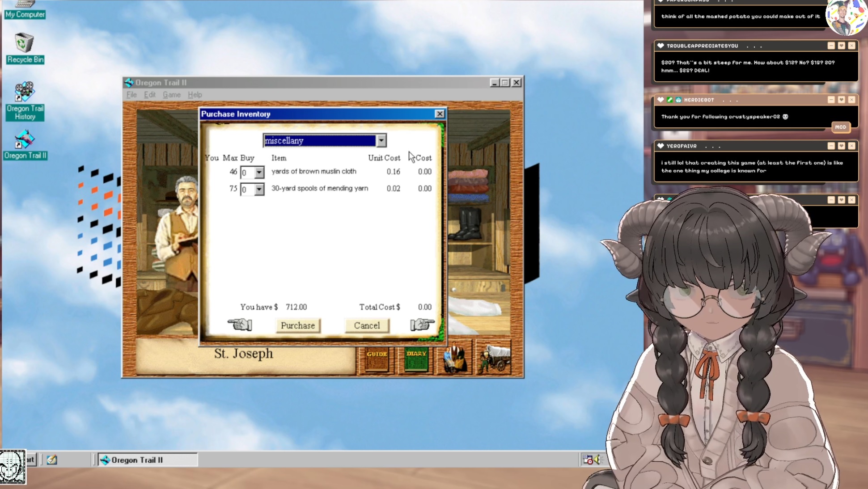Open the green Diary book
Screen dimensions: 868x489
click(416, 360)
